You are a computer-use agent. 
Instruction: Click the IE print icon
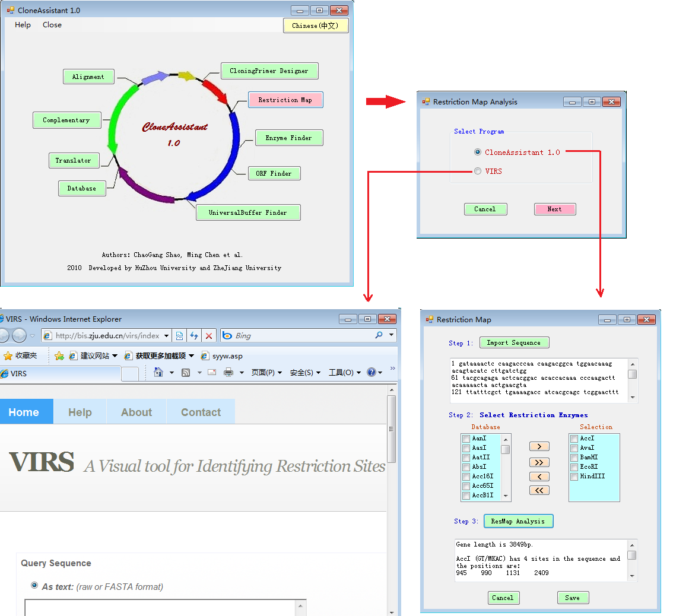(x=228, y=373)
